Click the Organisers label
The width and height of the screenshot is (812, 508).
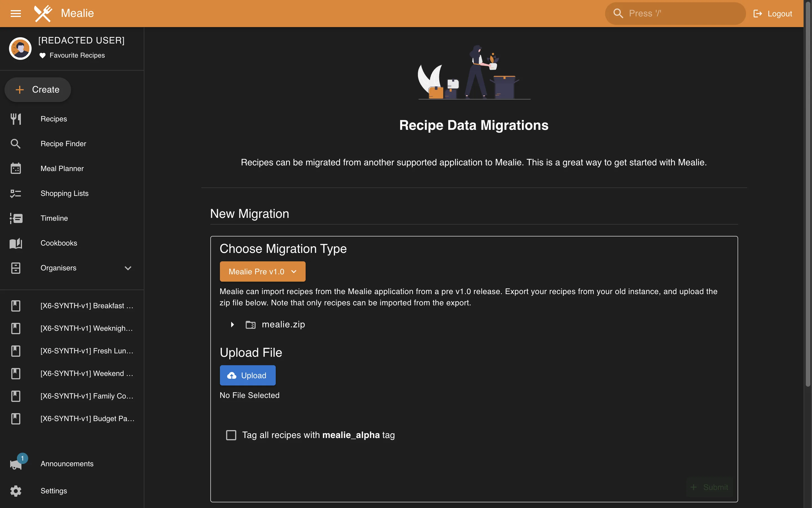[58, 268]
